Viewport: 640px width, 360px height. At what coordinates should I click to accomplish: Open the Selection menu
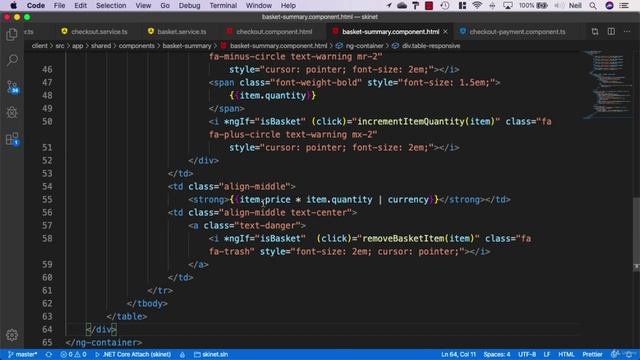click(x=111, y=6)
